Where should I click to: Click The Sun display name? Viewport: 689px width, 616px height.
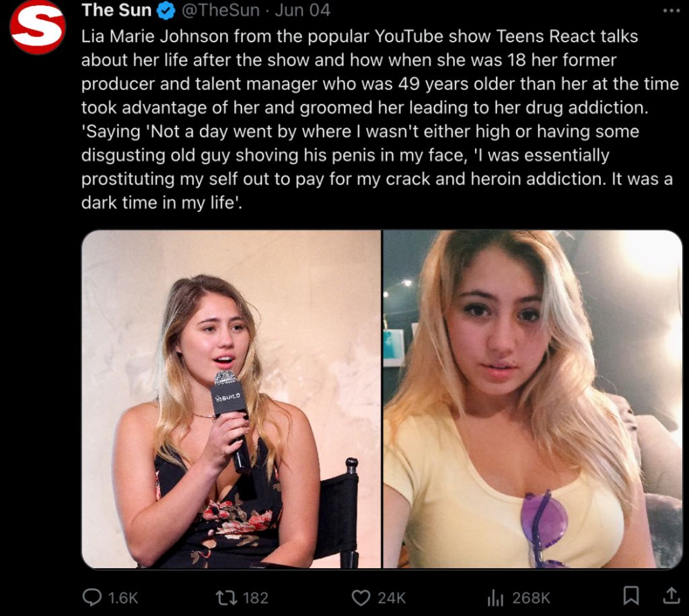116,10
